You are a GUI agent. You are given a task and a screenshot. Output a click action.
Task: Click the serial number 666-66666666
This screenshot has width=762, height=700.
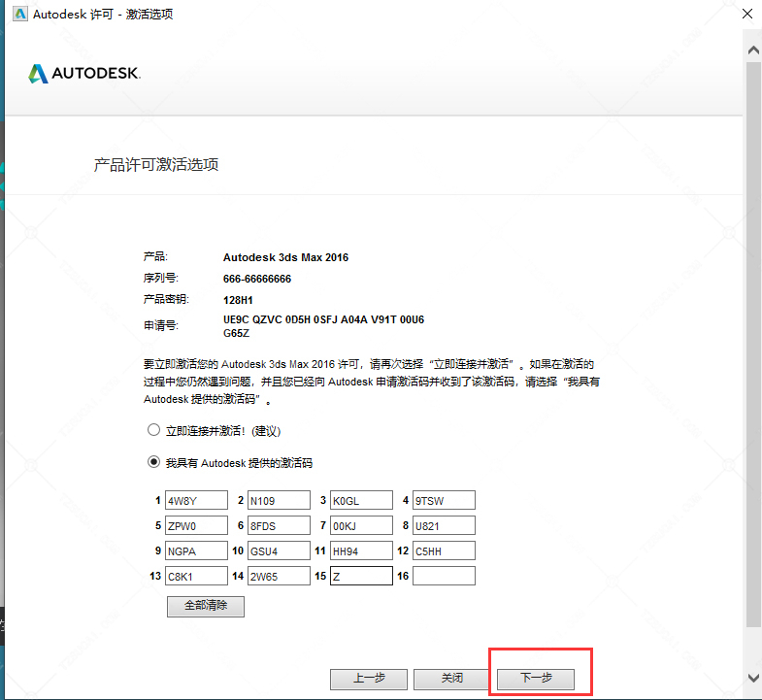257,279
